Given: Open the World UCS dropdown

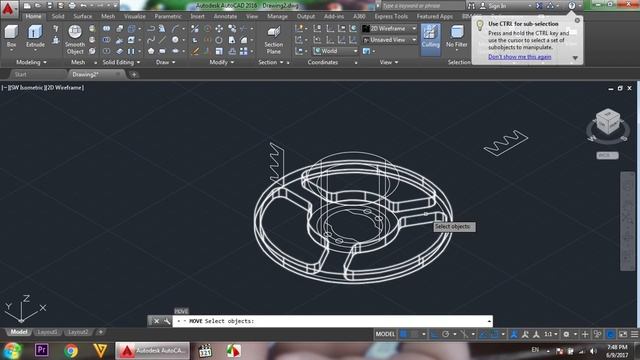Looking at the screenshot, I should [x=336, y=51].
